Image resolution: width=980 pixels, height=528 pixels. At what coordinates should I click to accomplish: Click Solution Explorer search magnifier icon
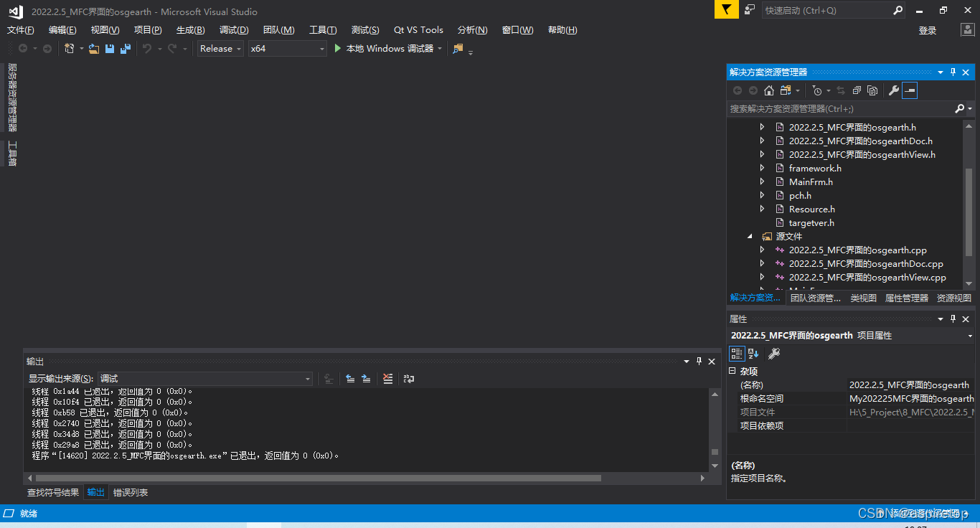pyautogui.click(x=960, y=108)
